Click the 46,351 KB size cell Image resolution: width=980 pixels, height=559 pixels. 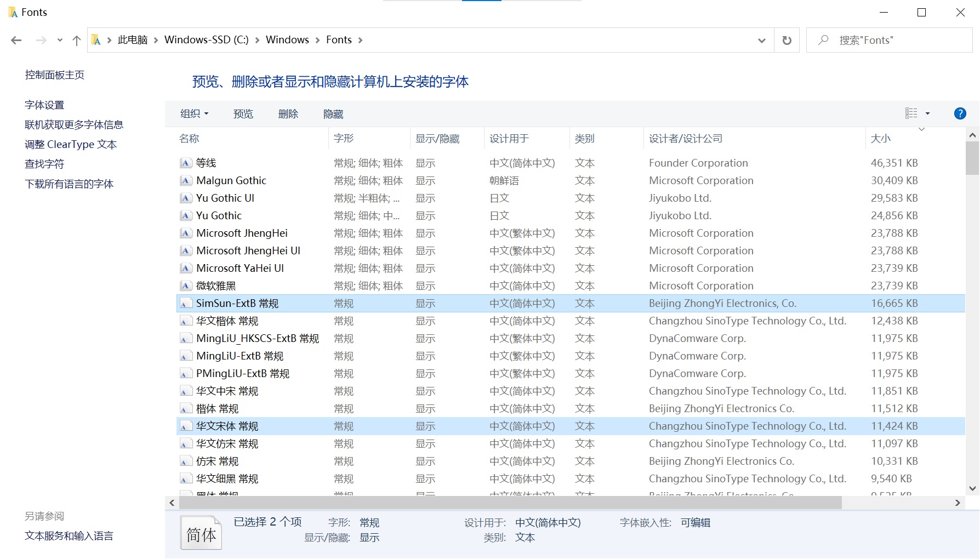[x=894, y=163]
